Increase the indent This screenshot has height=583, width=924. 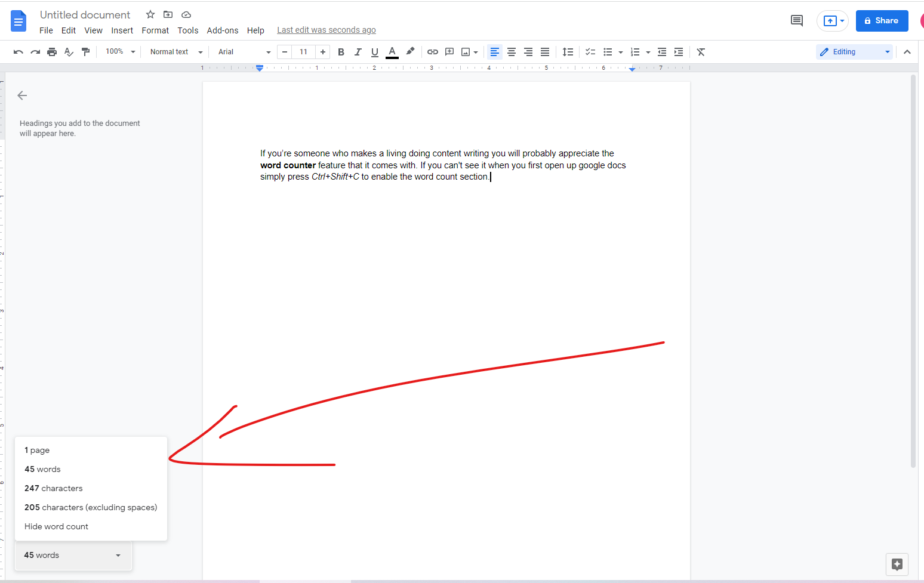679,52
